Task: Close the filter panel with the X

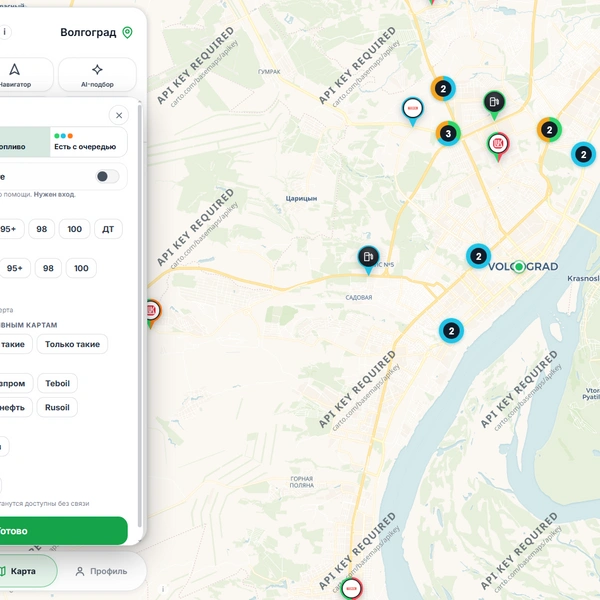Action: pos(119,115)
